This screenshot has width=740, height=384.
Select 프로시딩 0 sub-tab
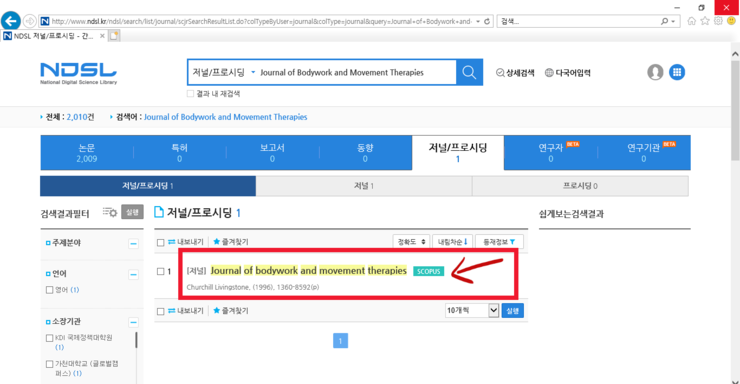pyautogui.click(x=580, y=186)
